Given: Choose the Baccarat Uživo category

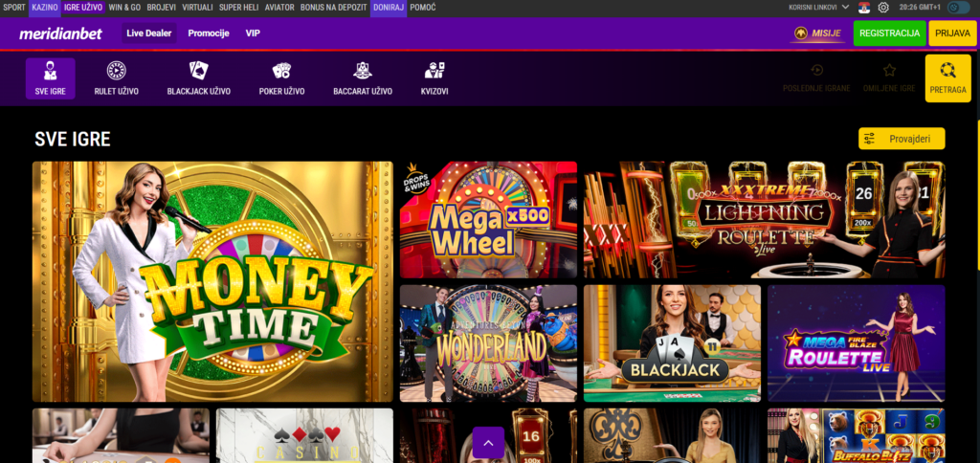Looking at the screenshot, I should point(363,78).
